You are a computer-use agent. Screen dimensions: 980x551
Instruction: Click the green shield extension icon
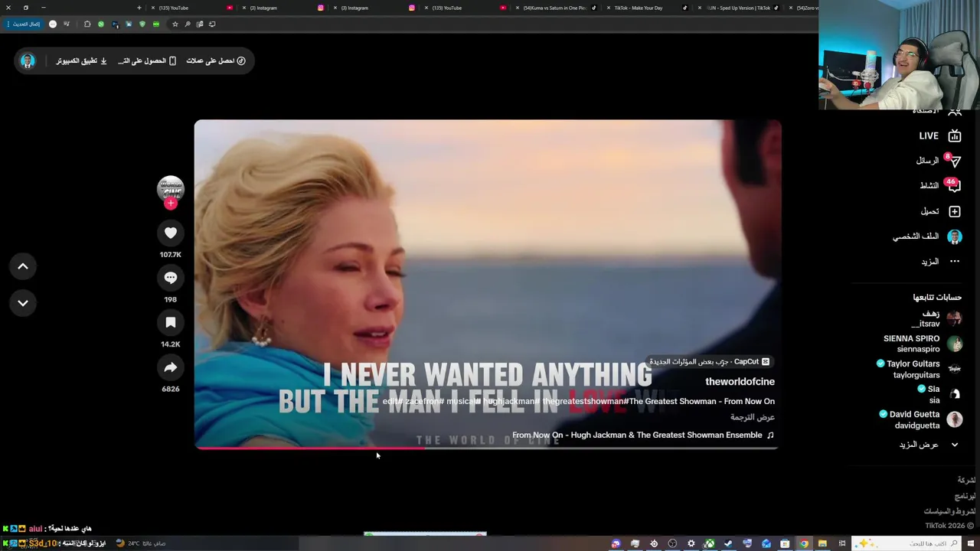tap(142, 24)
